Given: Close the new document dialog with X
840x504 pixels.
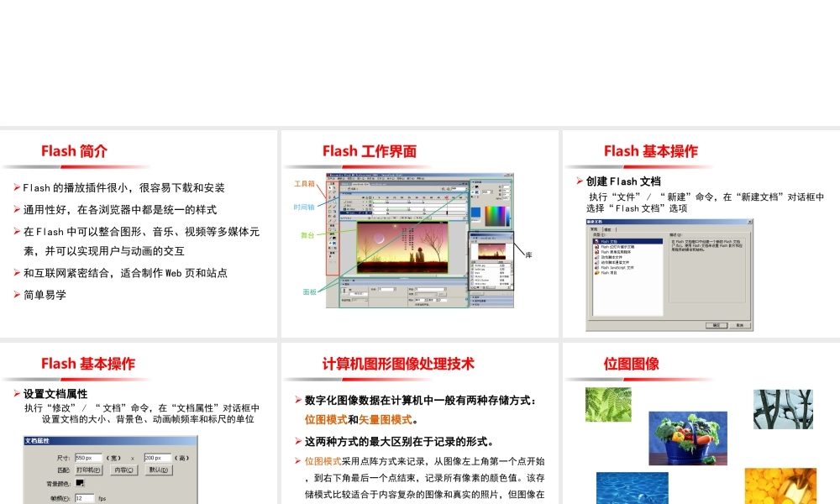Looking at the screenshot, I should coord(749,222).
